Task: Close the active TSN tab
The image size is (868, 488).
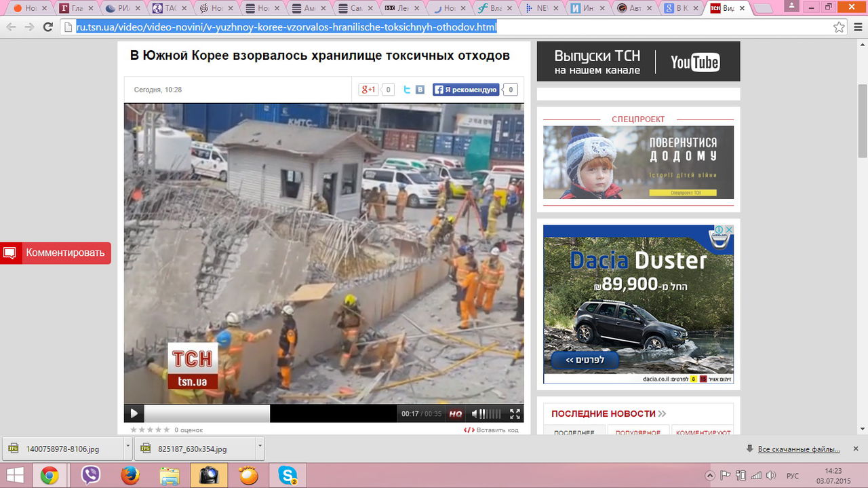Action: tap(741, 8)
